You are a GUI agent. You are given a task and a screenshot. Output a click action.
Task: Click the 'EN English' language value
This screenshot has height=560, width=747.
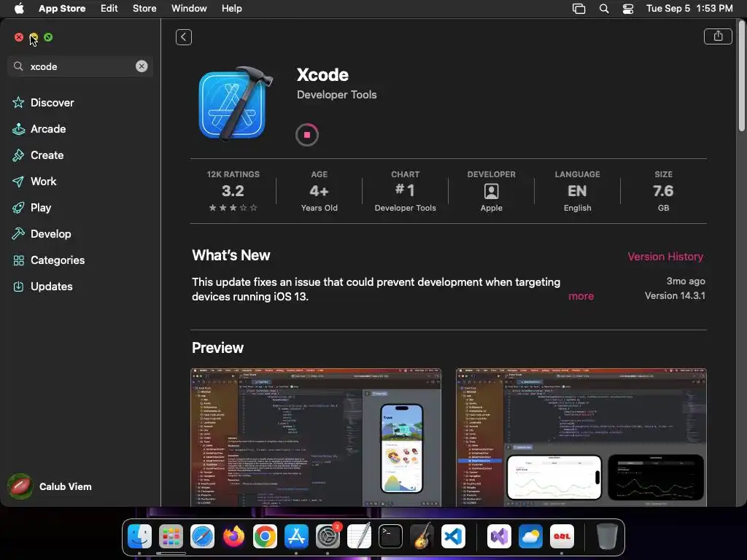click(578, 191)
